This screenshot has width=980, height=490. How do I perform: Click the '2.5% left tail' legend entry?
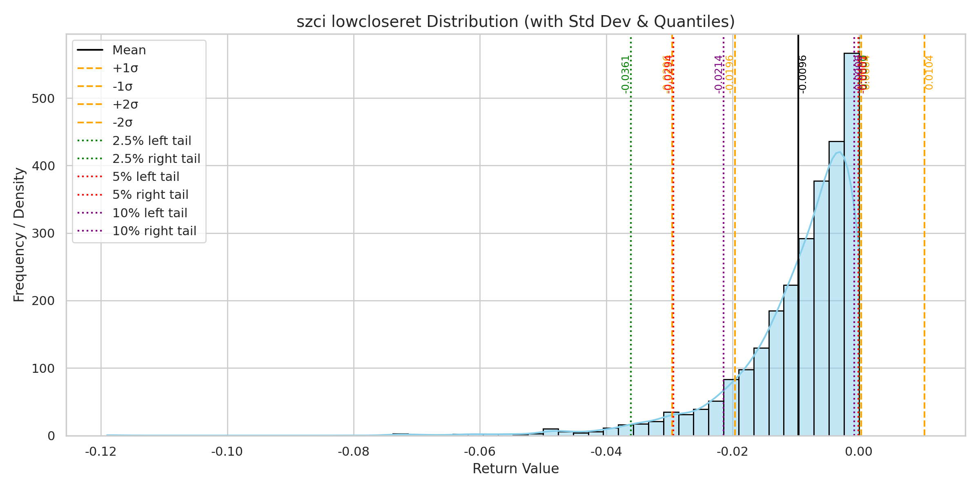(151, 141)
